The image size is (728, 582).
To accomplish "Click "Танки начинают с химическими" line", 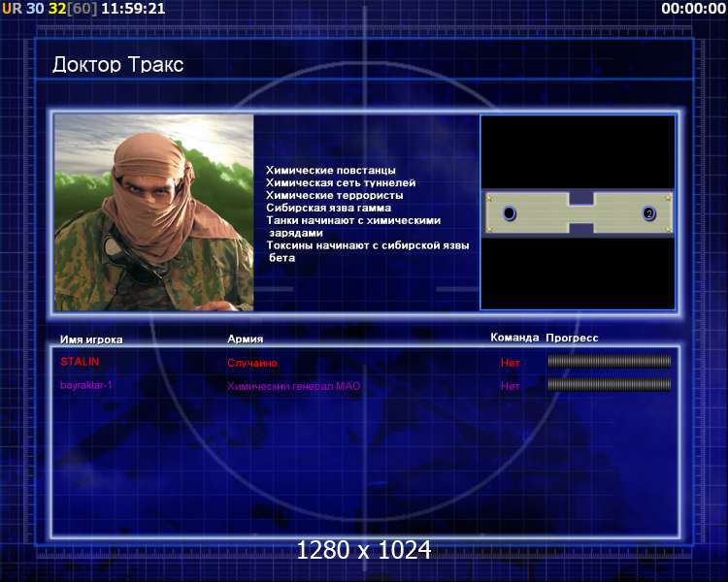I will tap(353, 220).
